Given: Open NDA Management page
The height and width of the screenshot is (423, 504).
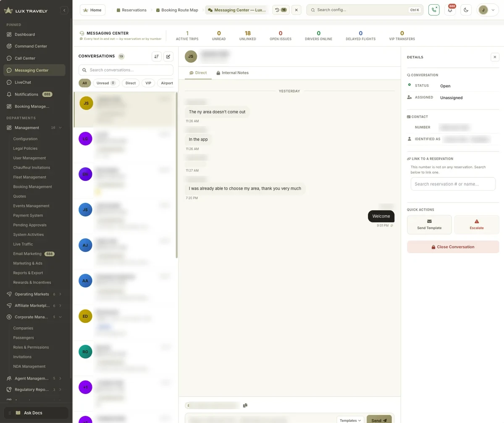Looking at the screenshot, I should click(29, 366).
